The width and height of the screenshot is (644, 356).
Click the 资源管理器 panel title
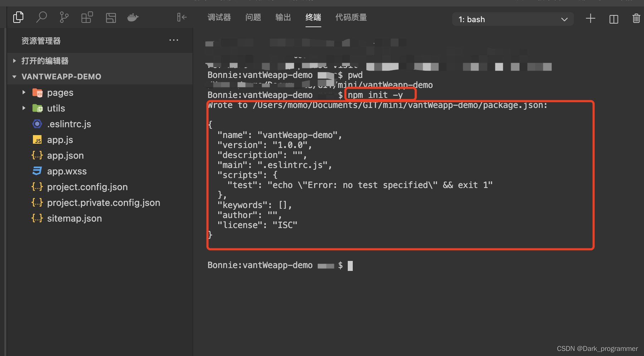pos(41,41)
